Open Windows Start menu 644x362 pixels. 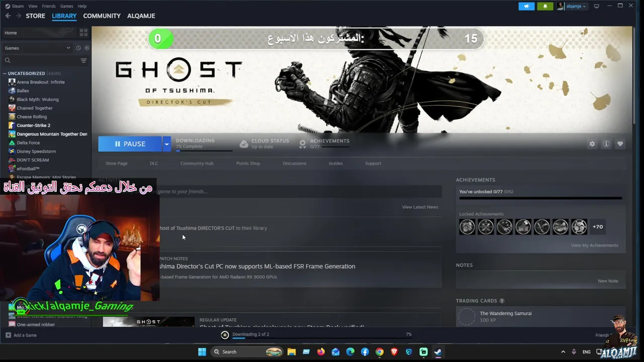(x=202, y=351)
